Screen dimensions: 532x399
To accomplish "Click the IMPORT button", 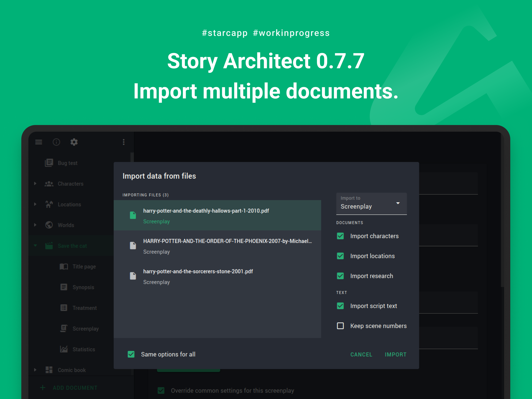I will pos(396,354).
